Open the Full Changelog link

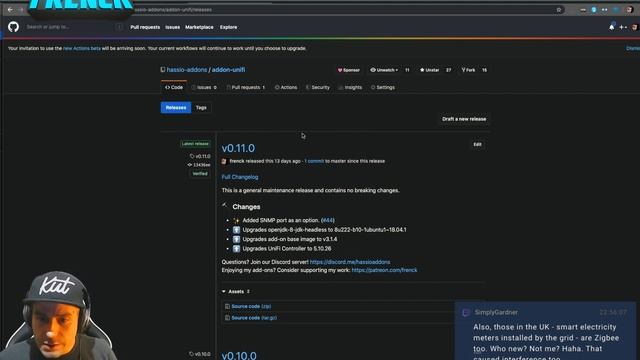[x=240, y=177]
